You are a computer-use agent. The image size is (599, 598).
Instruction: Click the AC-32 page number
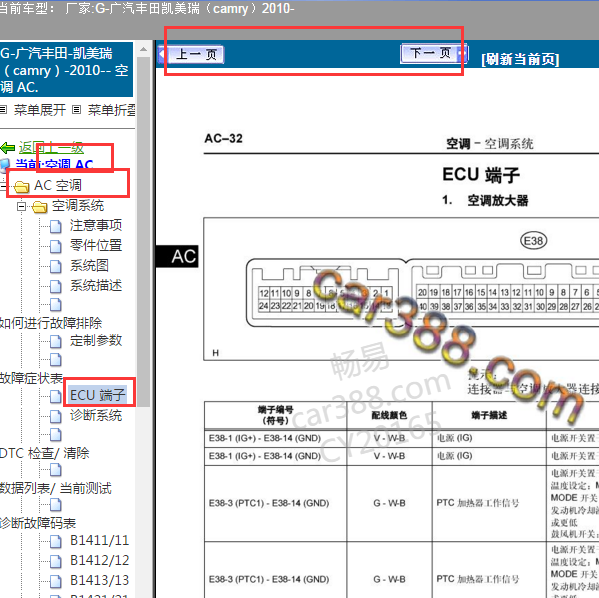223,138
